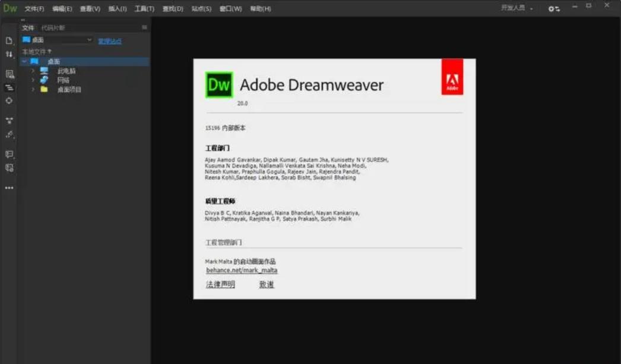Screen dimensions: 621x364
Task: Click the pen tool icon in left sidebar
Action: (8, 135)
